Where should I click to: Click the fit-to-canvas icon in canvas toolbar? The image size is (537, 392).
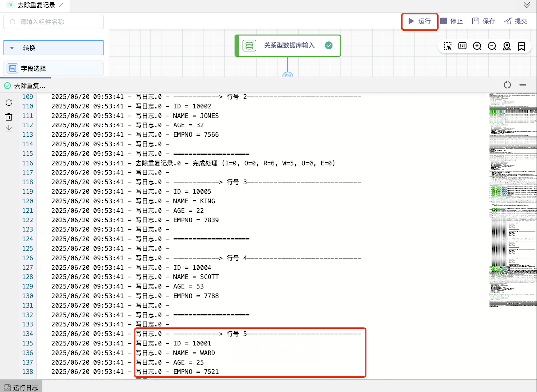click(x=462, y=46)
